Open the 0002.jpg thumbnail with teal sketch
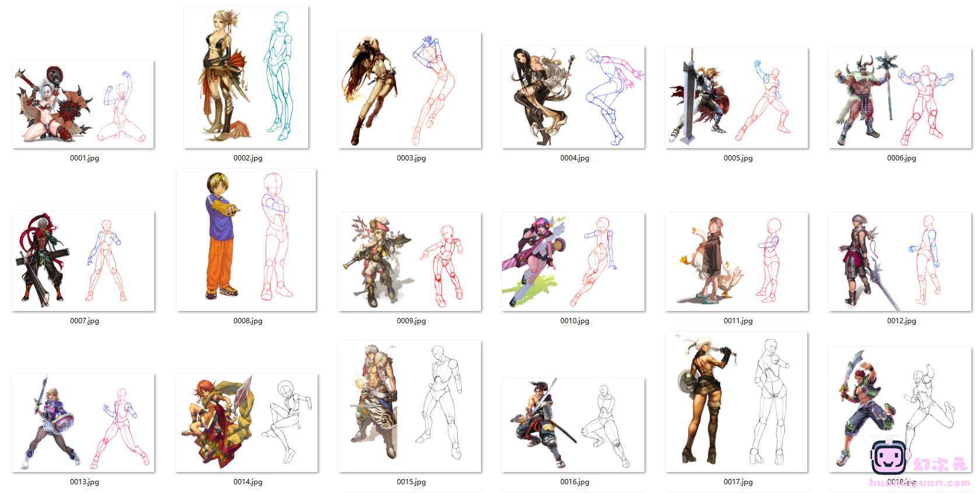The image size is (980, 493). pyautogui.click(x=246, y=77)
